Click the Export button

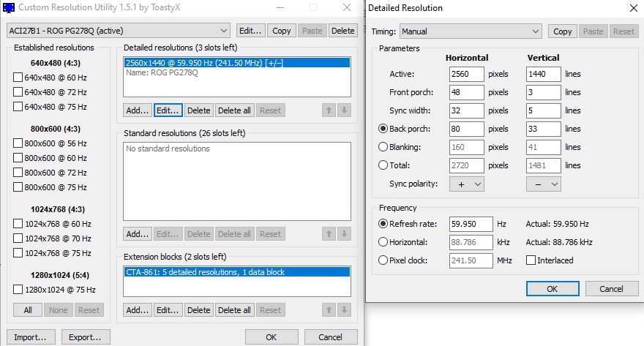86,337
